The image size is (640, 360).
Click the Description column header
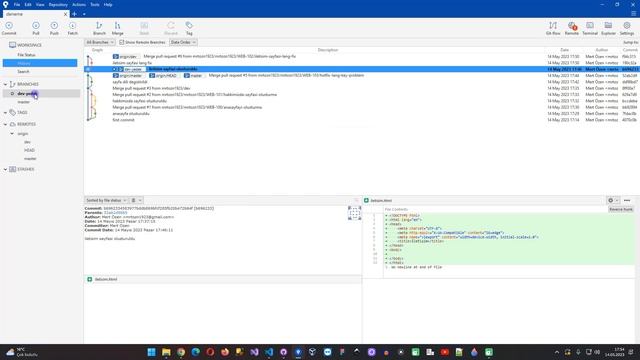tap(328, 50)
